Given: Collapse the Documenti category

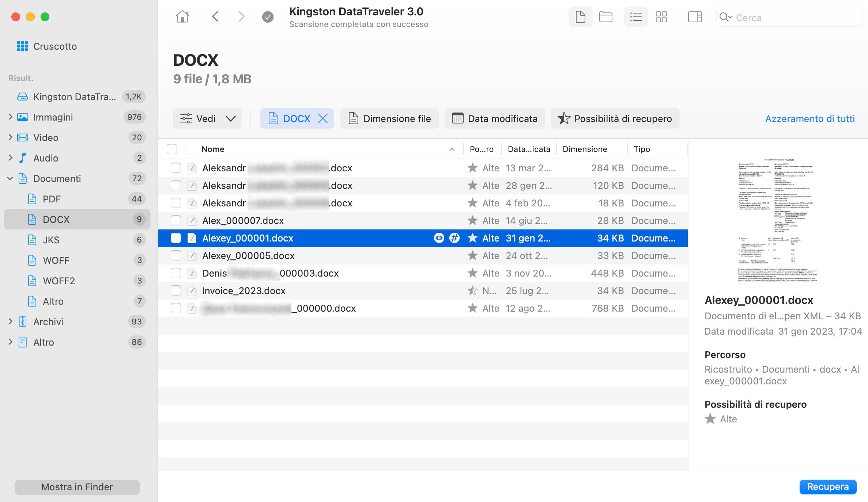Looking at the screenshot, I should click(10, 178).
